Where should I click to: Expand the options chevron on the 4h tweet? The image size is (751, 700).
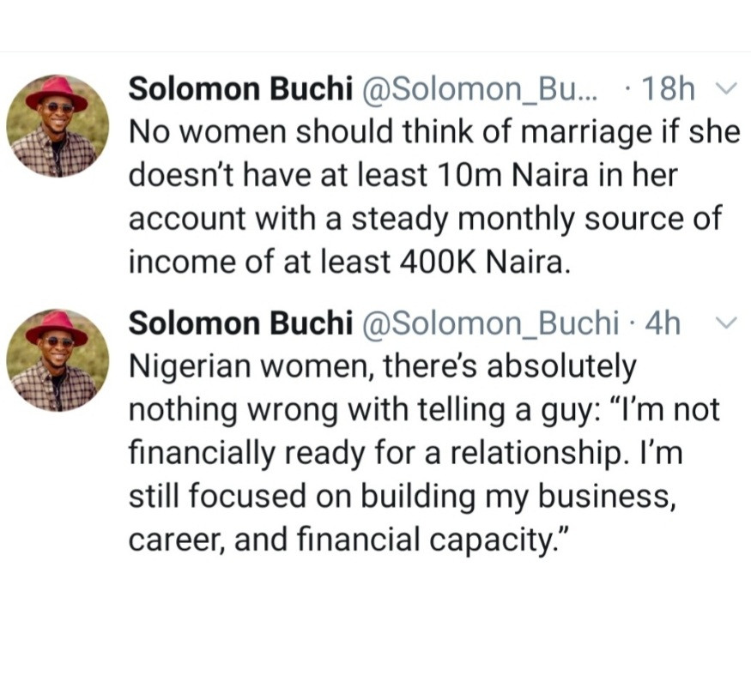point(725,323)
